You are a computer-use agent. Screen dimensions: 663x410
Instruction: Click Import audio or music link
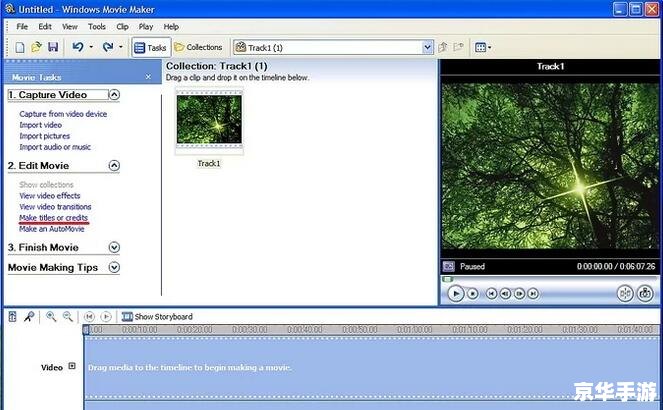[x=55, y=147]
